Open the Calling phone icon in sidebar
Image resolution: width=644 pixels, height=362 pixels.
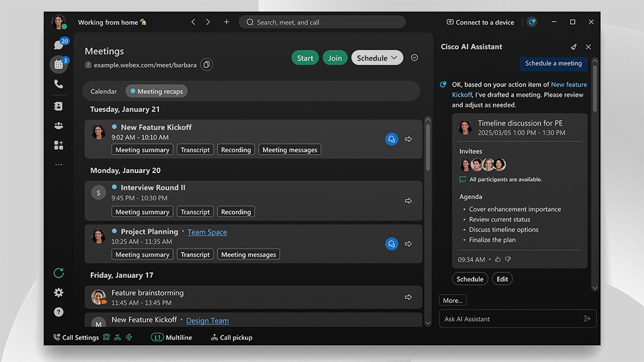[58, 84]
